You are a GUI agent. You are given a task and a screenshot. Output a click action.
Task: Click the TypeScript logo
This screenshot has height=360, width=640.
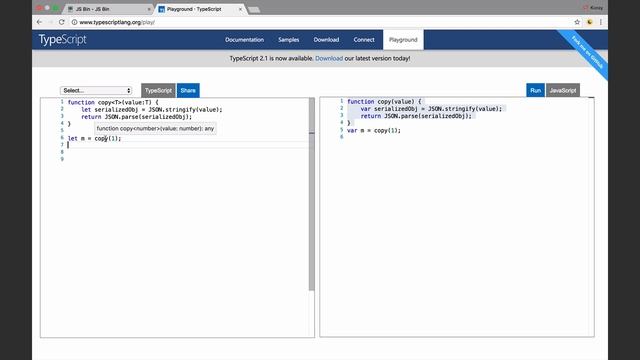62,40
